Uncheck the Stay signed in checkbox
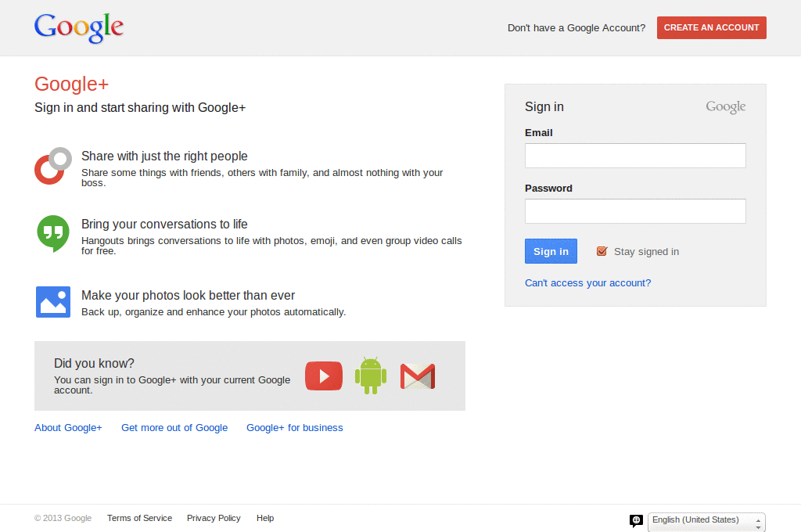Viewport: 801px width, 532px height. pyautogui.click(x=602, y=251)
